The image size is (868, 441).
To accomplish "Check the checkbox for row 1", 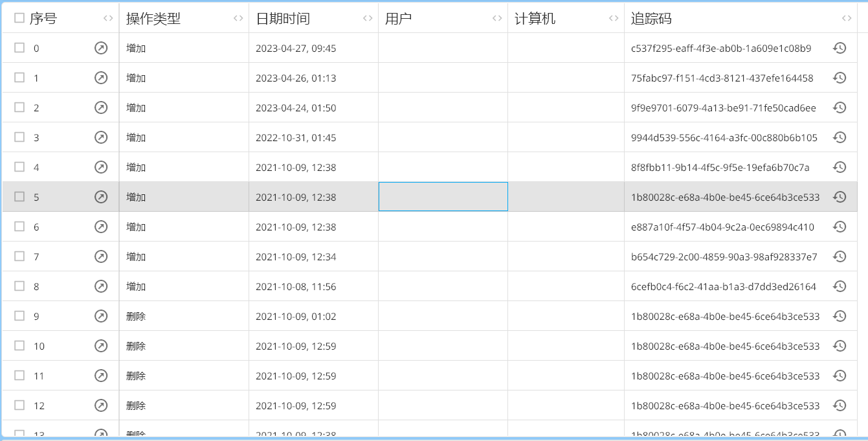I will 19,78.
